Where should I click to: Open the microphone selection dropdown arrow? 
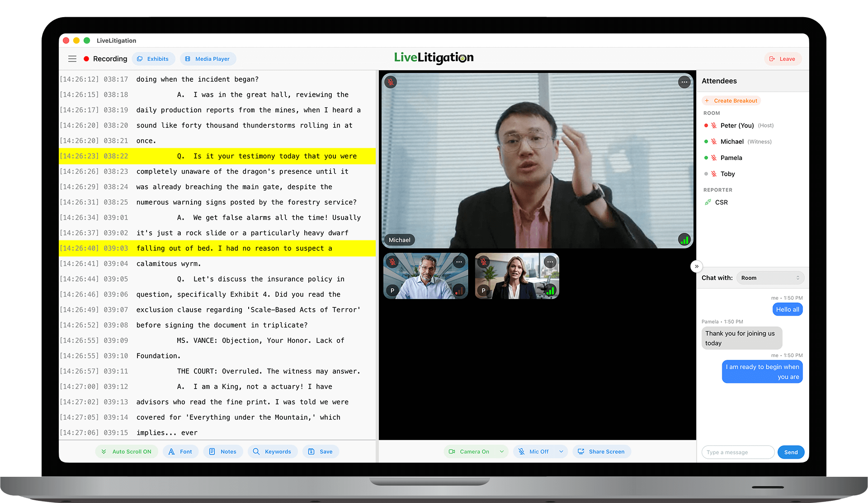[x=562, y=451]
